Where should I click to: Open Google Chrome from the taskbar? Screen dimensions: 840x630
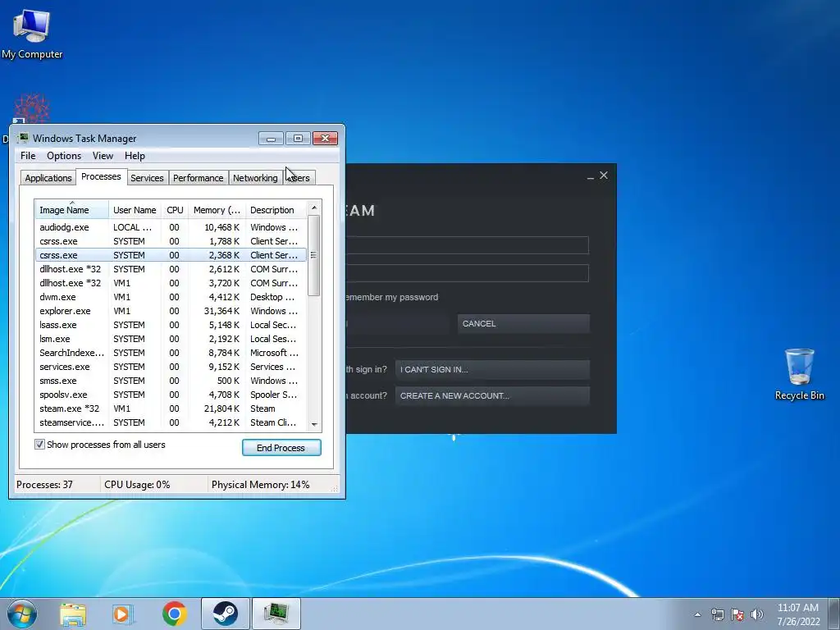174,614
